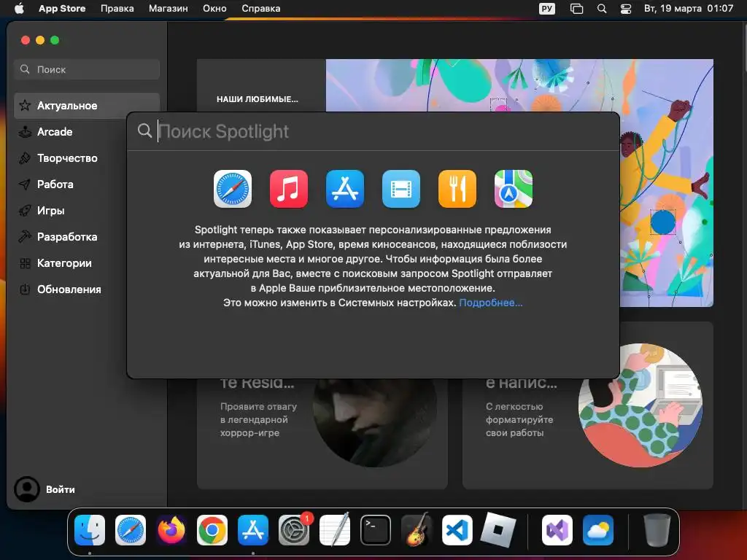
Task: Open Safari from Spotlight suggestions
Action: [x=233, y=189]
